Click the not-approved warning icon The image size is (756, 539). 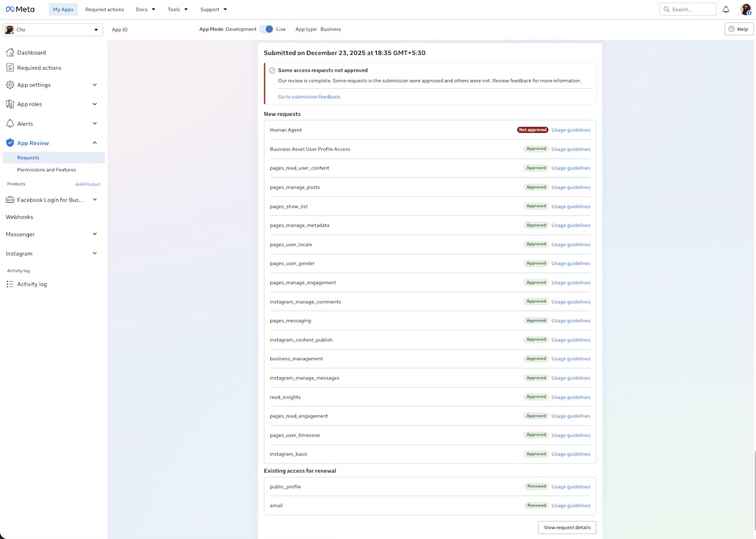pos(272,71)
